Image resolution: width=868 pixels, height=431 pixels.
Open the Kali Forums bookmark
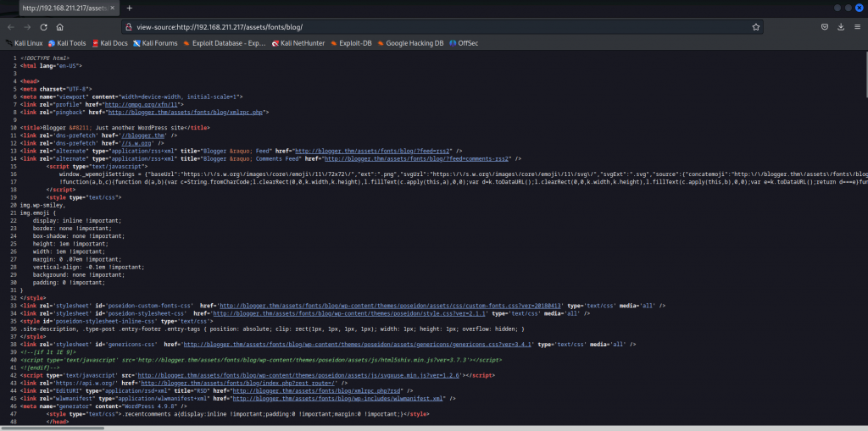coord(156,43)
